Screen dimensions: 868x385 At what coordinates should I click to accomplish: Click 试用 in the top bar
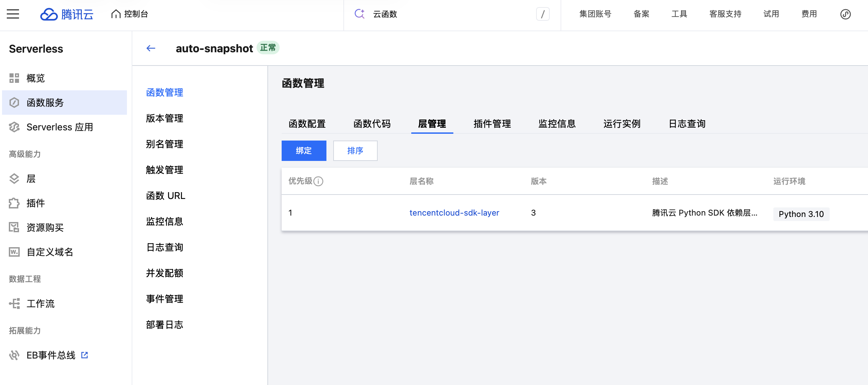pos(771,14)
